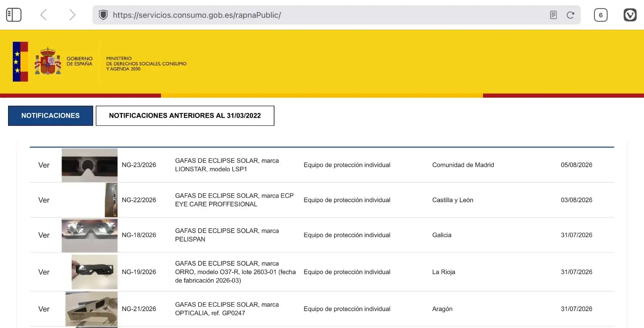
Task: Open Ver link for NG-18/2026 PELISPAN
Action: [44, 235]
